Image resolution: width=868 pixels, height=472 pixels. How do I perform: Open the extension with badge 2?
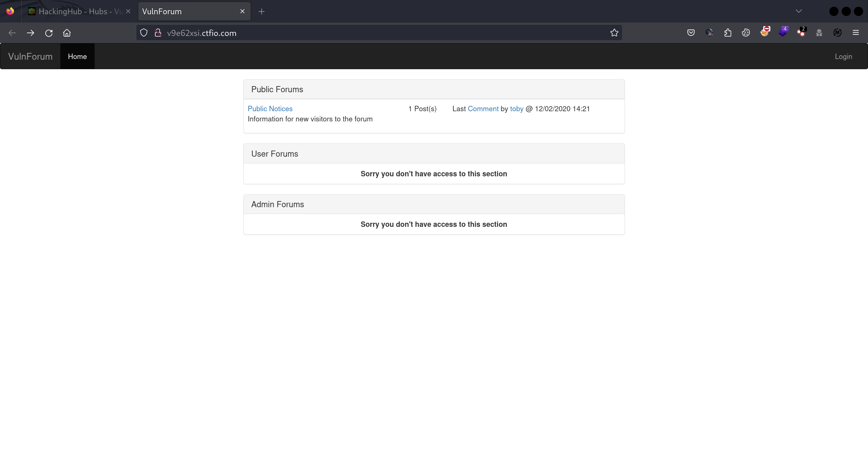point(802,32)
